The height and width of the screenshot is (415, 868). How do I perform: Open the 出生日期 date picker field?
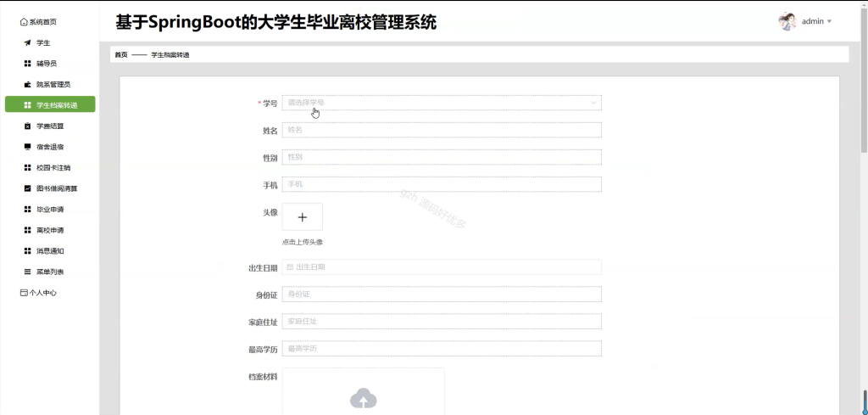pyautogui.click(x=442, y=267)
